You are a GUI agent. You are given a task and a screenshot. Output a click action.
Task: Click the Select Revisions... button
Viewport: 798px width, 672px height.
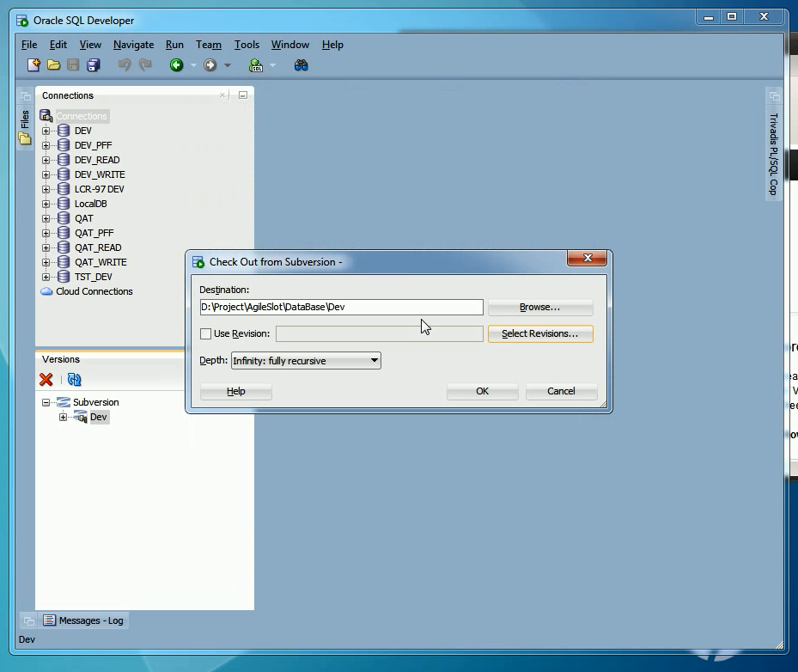pos(540,334)
